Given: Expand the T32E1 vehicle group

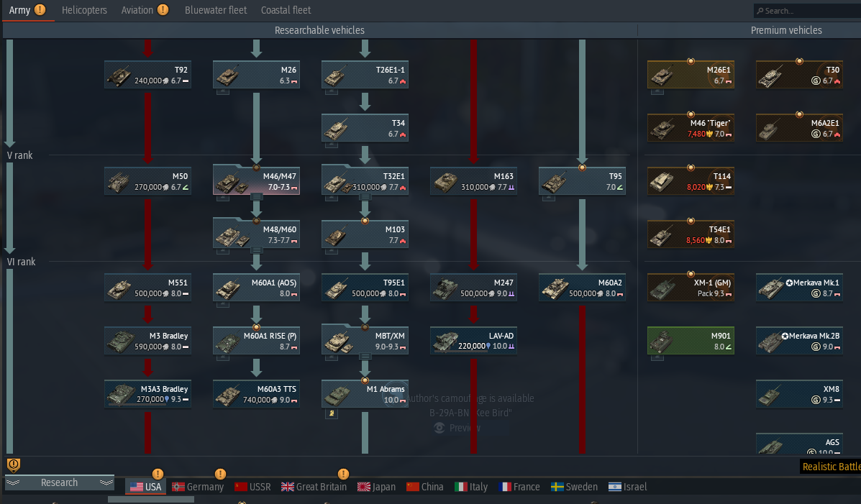Looking at the screenshot, I should point(365,196).
